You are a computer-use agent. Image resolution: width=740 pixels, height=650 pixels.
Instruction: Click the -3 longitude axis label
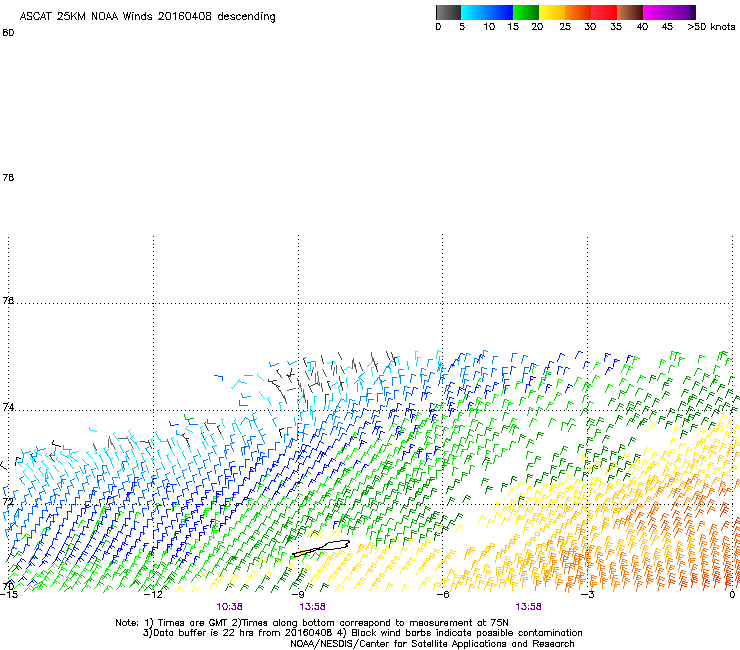[x=587, y=594]
